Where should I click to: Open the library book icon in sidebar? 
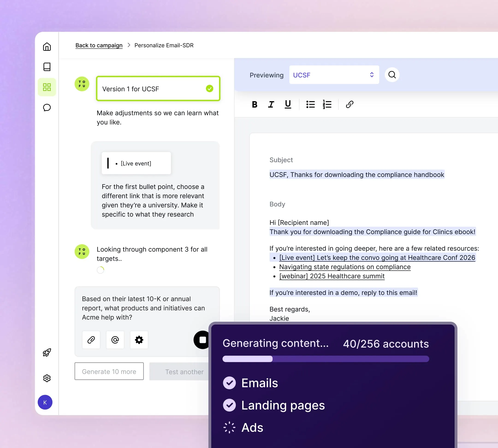(x=47, y=67)
